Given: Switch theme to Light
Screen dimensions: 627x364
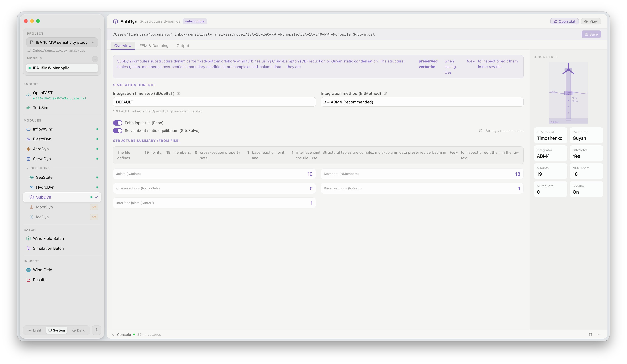Looking at the screenshot, I should (35, 330).
